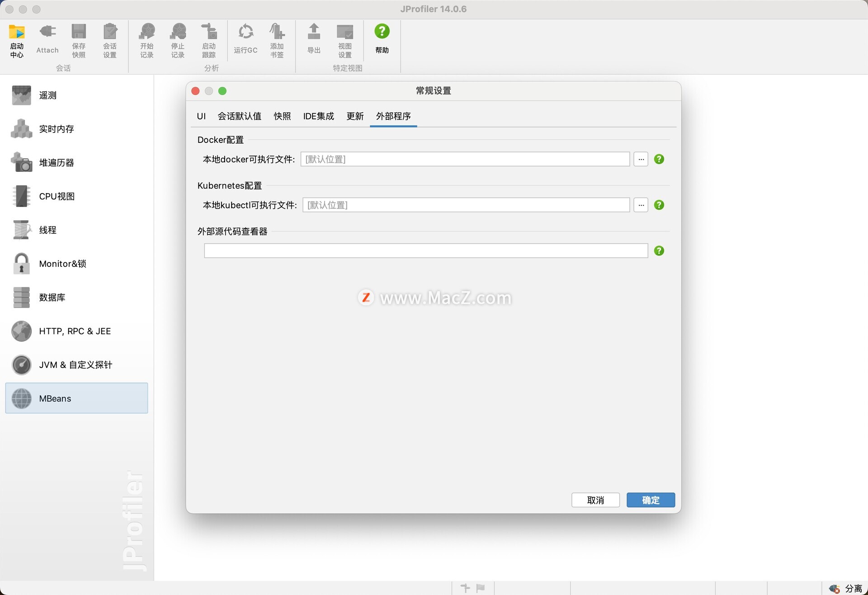Click the 保存快照 save snapshot icon

[79, 41]
